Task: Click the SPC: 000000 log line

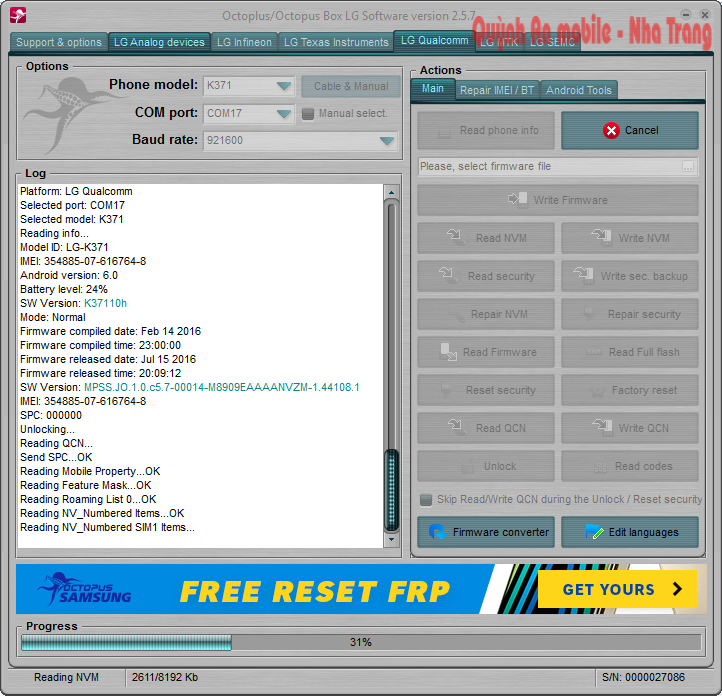Action: point(51,415)
